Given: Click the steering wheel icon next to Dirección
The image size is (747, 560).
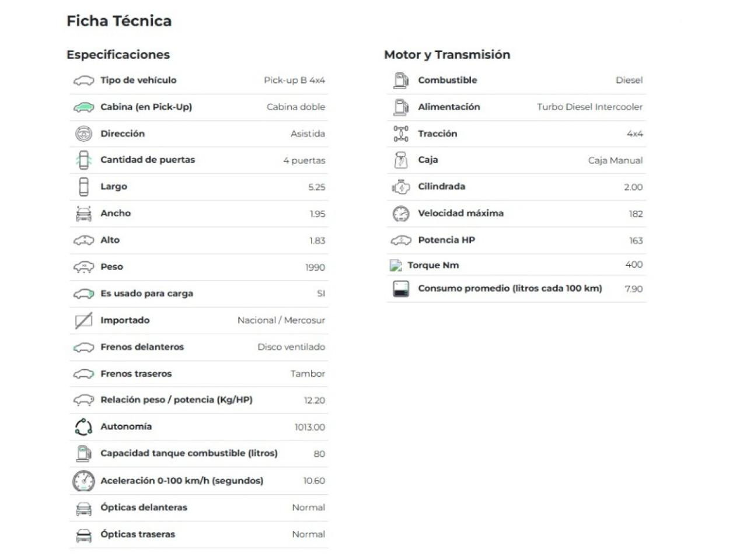Looking at the screenshot, I should [83, 134].
